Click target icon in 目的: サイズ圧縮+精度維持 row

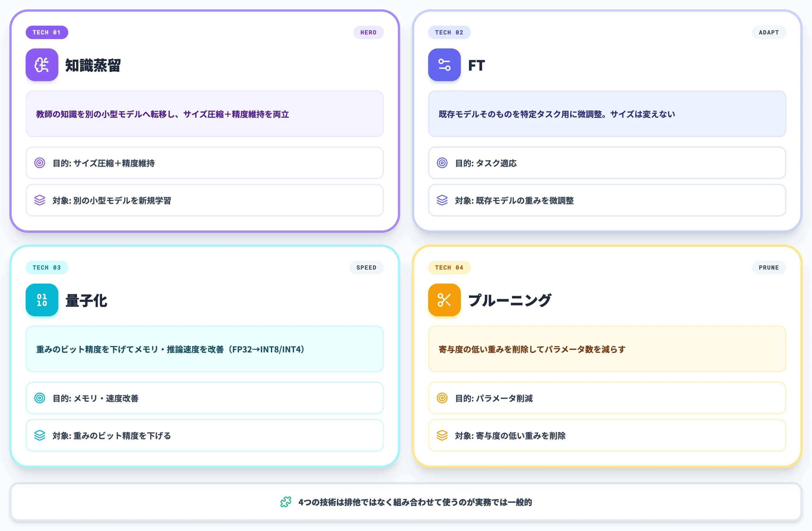tap(40, 163)
